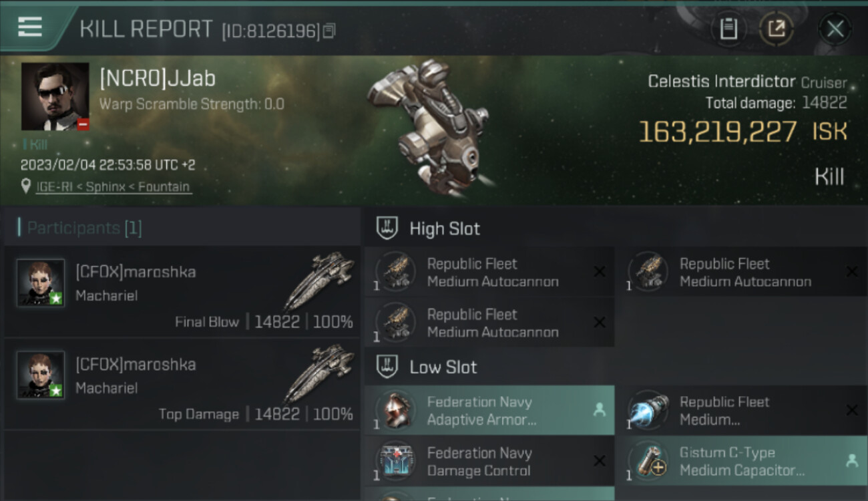Click the Machariel ship icon for Final Blow
The image size is (868, 501).
tap(319, 281)
